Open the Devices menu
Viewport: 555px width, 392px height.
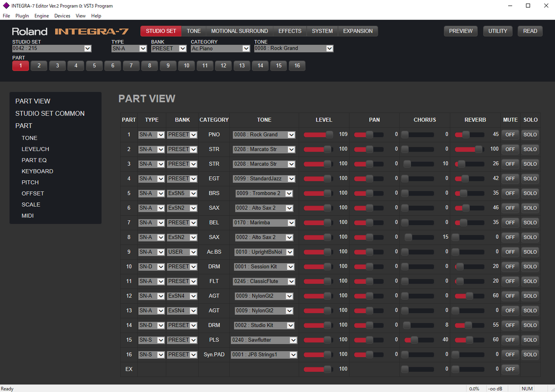(62, 16)
